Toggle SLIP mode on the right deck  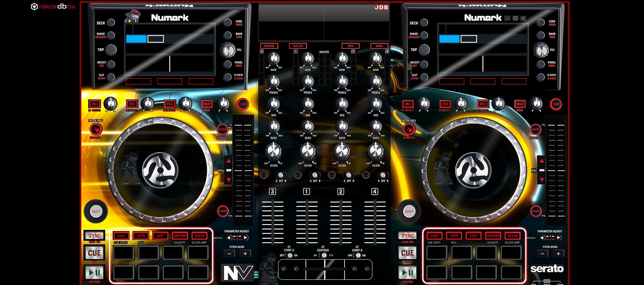(556, 104)
